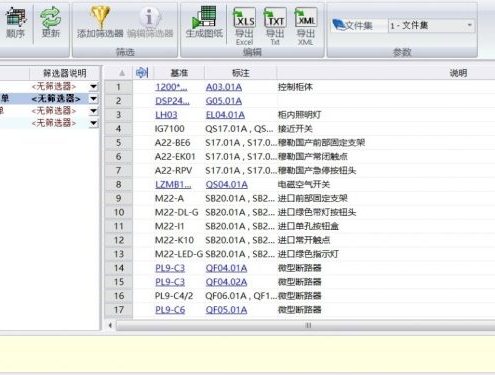The width and height of the screenshot is (495, 375).
Task: Click the arrow icon in column header
Action: coord(142,72)
